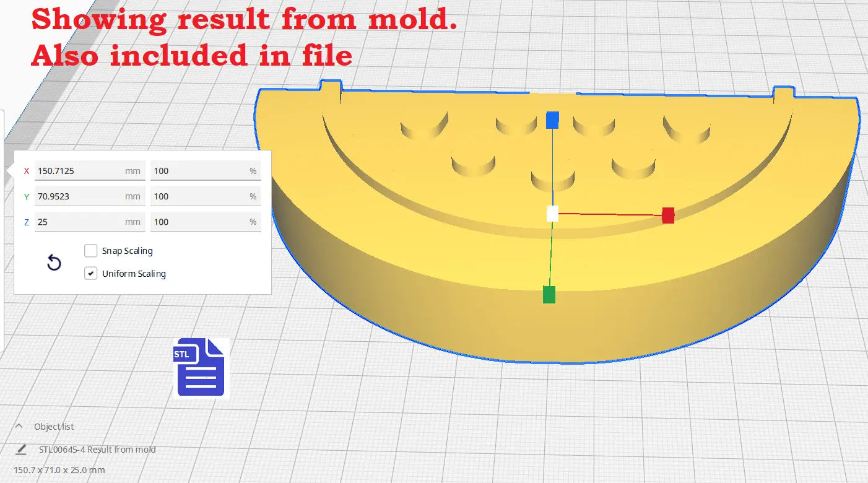Click the 150.7 x 71.0 x 25.0 mm dimensions text
This screenshot has height=483, width=868.
pos(59,470)
